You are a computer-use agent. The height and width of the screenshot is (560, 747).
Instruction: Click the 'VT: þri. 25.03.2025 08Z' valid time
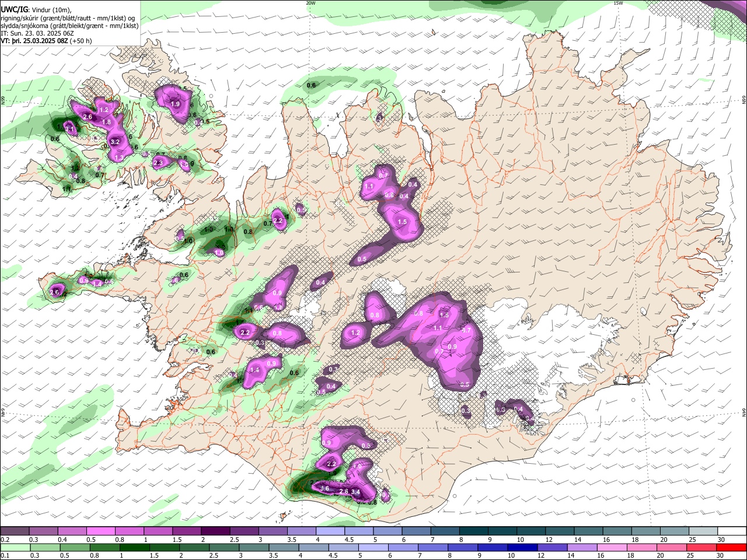(x=34, y=41)
